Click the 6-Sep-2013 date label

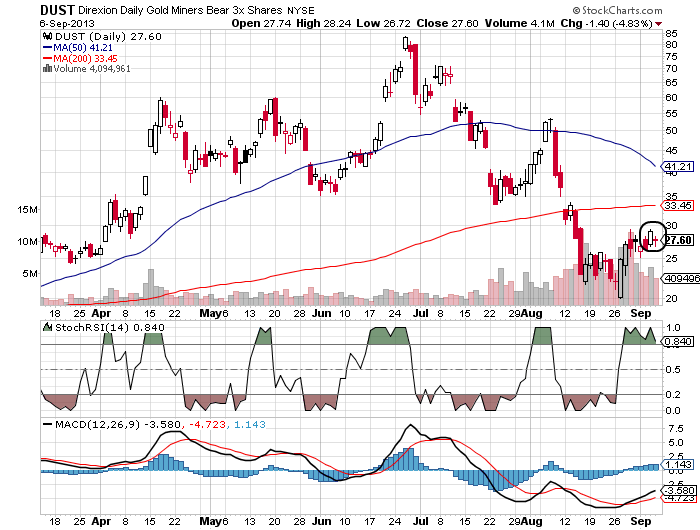[67, 23]
